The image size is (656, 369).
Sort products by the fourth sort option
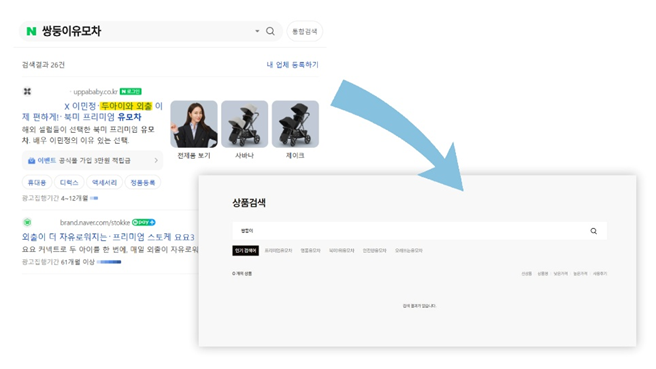tap(580, 274)
